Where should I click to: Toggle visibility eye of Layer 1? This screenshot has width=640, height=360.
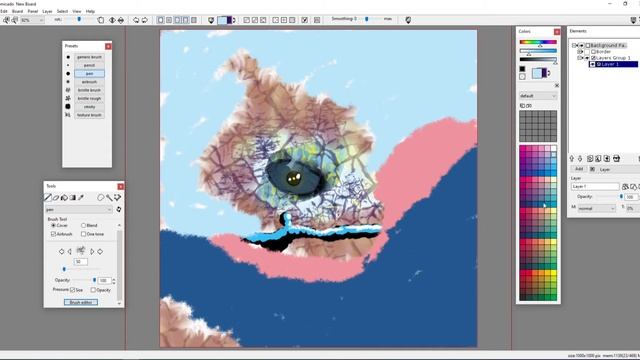[x=593, y=64]
